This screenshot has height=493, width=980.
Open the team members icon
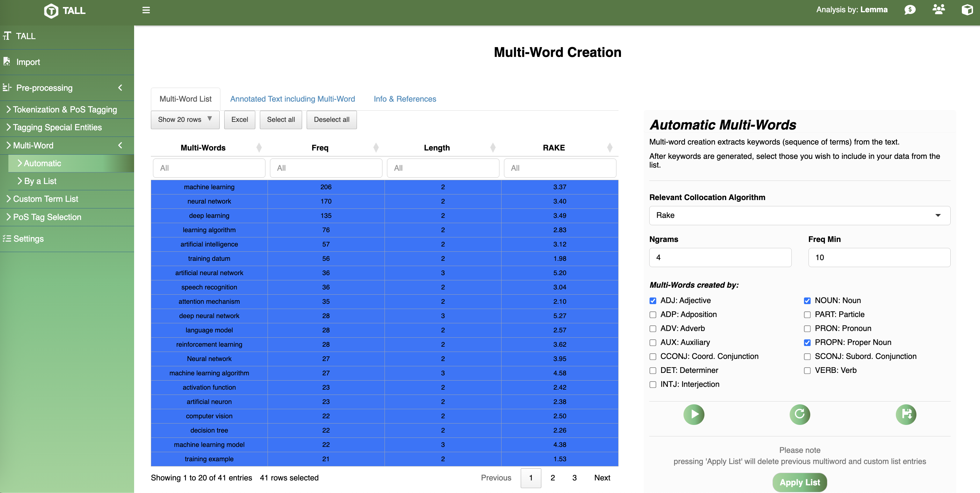pos(938,9)
